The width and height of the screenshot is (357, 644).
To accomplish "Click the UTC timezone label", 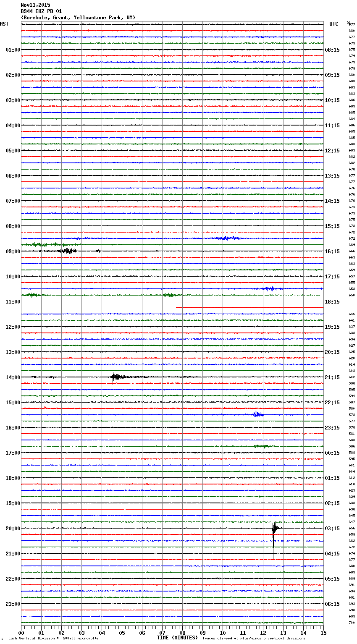I will point(334,24).
